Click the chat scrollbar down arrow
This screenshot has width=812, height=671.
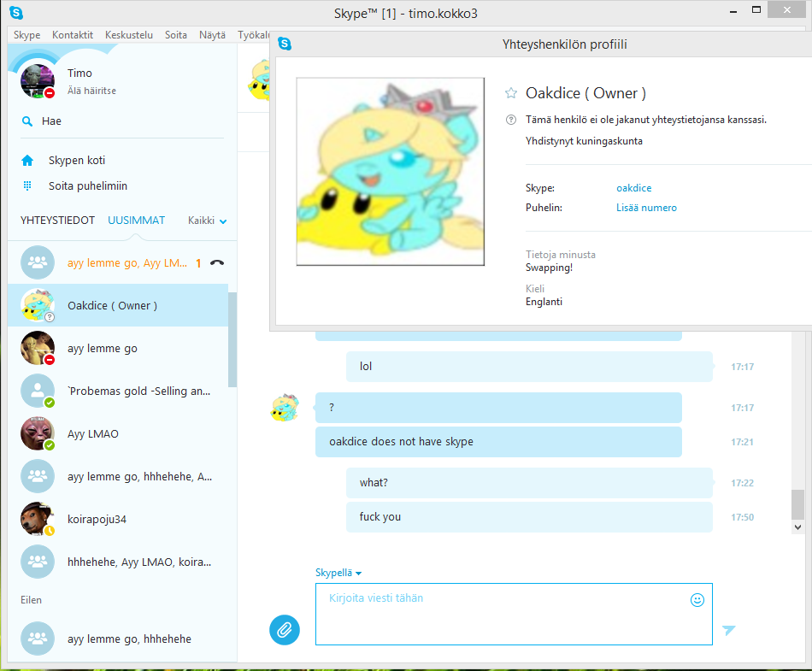[797, 527]
